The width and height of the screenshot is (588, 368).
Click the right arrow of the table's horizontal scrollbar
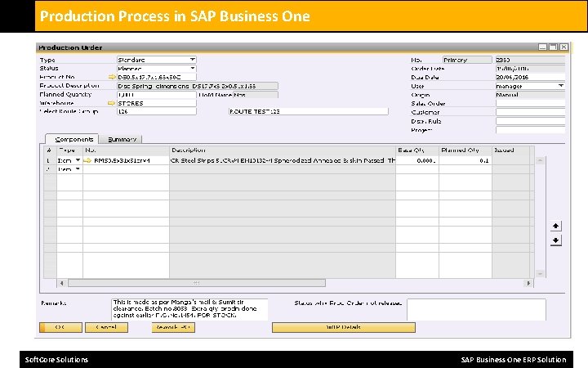tap(528, 283)
